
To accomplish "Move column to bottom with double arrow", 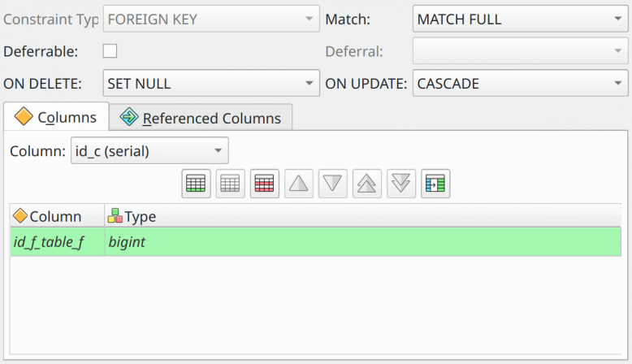I will [x=401, y=184].
